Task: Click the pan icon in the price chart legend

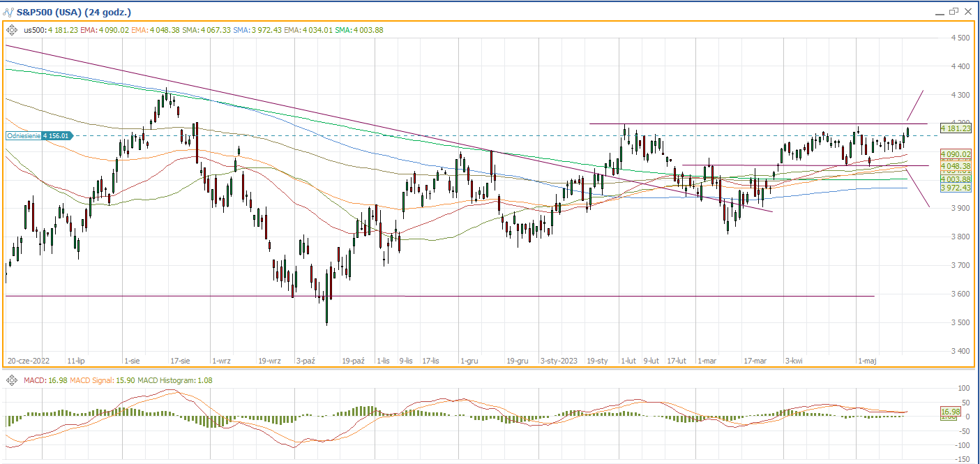Action: 12,30
